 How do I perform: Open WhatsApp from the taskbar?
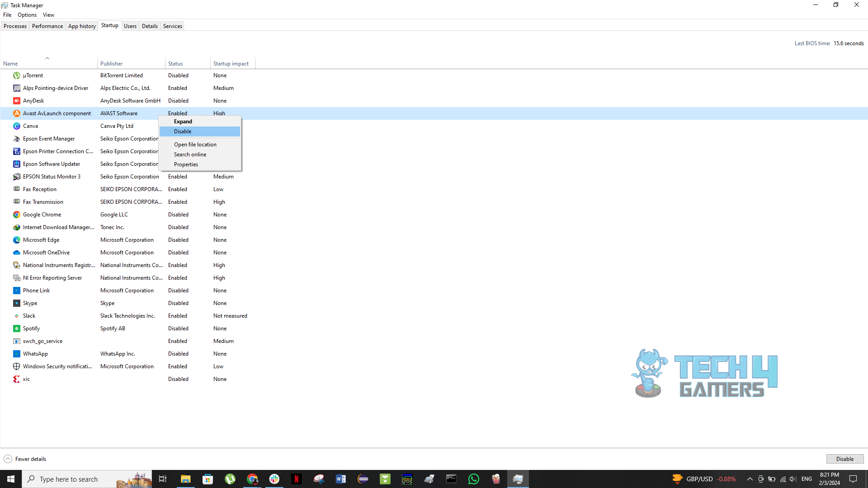[473, 479]
